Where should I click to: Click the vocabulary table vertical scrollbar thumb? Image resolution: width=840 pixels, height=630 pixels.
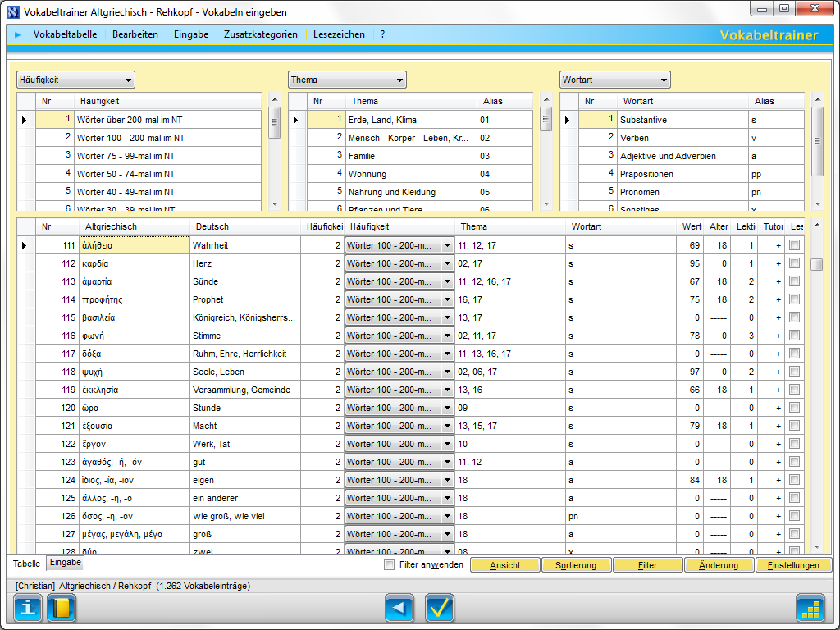coord(817,265)
